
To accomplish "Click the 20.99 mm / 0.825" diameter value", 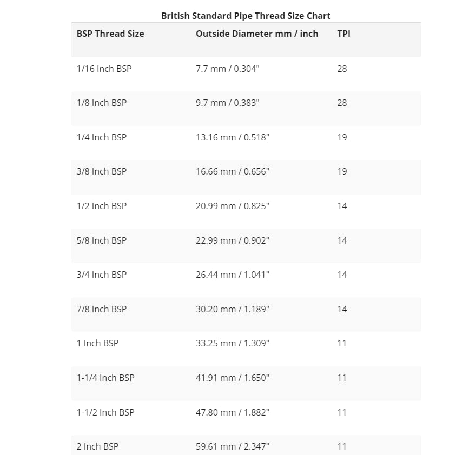I will (x=233, y=206).
